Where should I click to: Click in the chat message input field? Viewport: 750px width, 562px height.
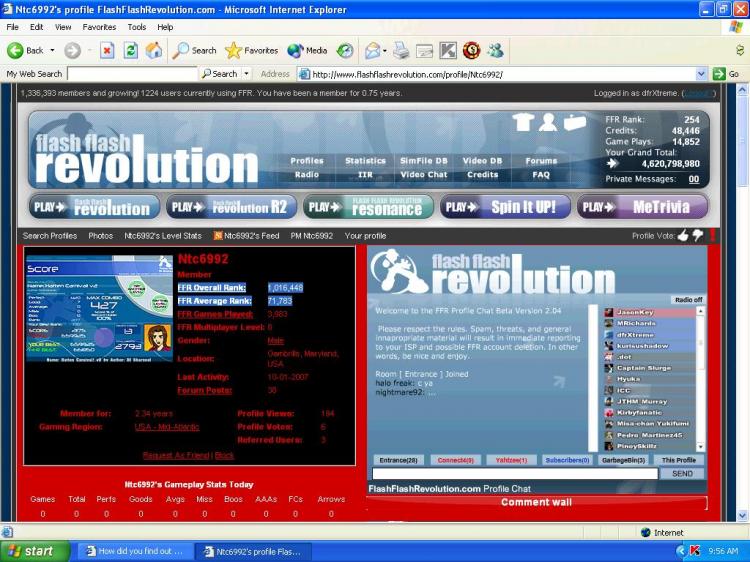[x=515, y=474]
